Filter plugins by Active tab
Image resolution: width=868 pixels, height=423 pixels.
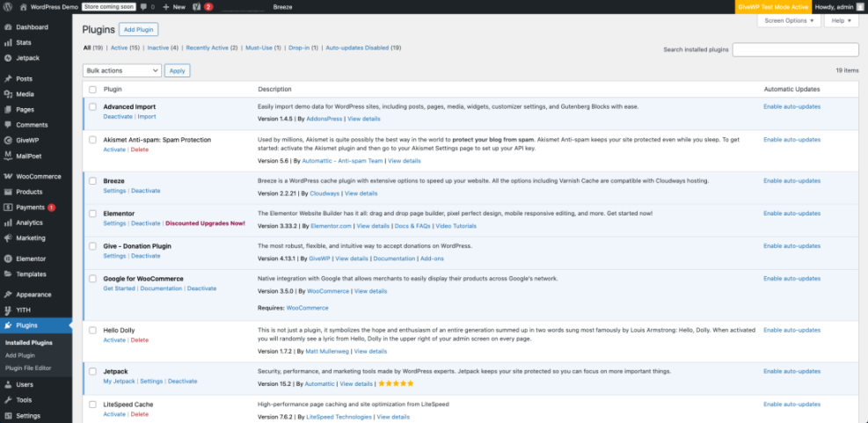[x=119, y=48]
